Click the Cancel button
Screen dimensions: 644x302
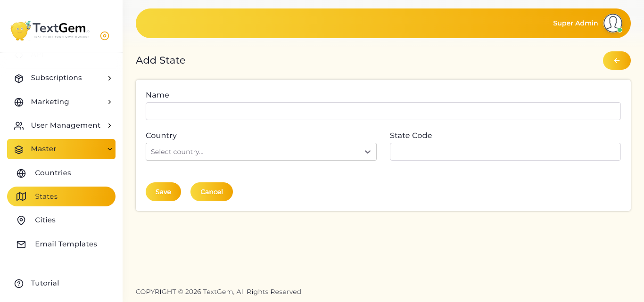click(212, 192)
